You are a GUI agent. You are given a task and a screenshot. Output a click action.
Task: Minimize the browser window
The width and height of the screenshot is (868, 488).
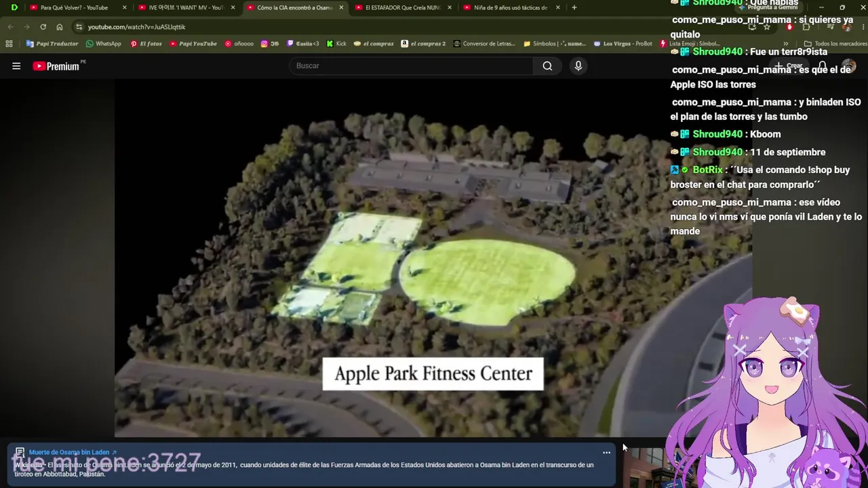[x=821, y=7]
